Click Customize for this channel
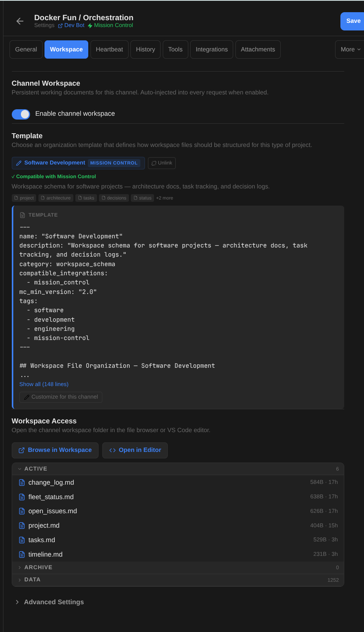The width and height of the screenshot is (364, 632). coord(61,397)
